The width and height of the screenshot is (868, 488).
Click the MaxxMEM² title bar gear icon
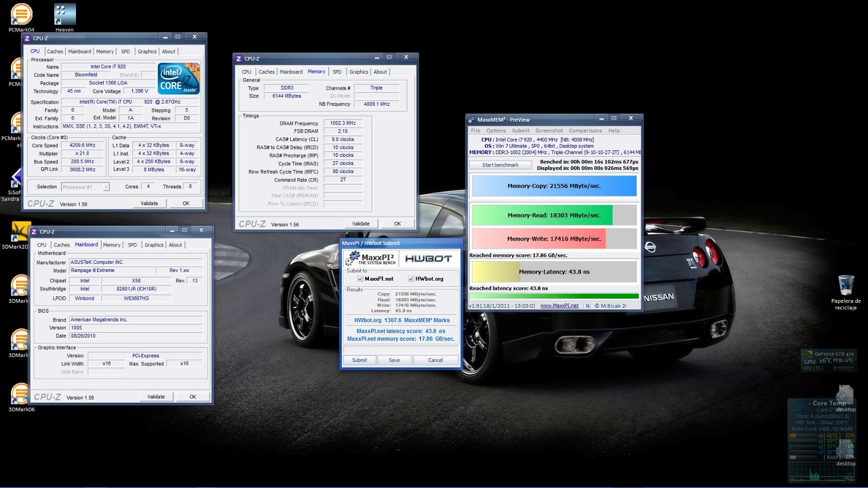click(x=472, y=119)
